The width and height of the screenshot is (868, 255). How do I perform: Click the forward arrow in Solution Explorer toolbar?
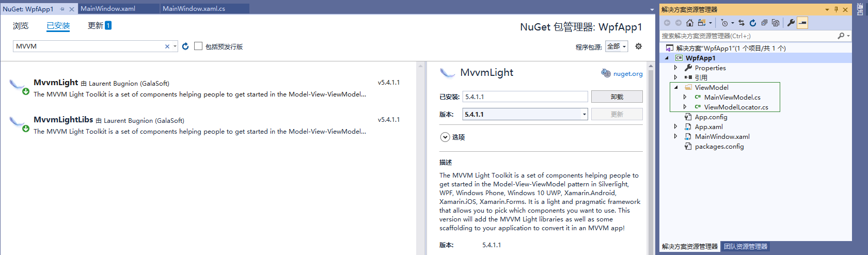pyautogui.click(x=678, y=23)
